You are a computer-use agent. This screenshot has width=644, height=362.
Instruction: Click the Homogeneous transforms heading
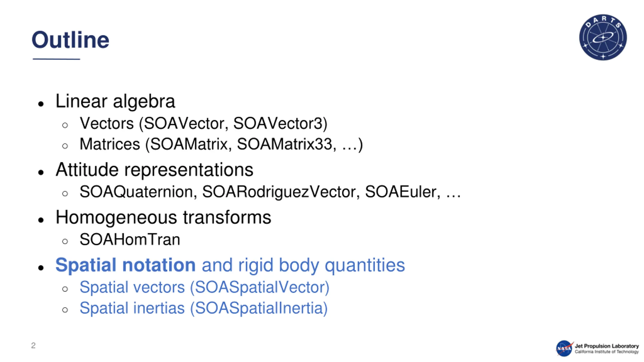pyautogui.click(x=163, y=217)
